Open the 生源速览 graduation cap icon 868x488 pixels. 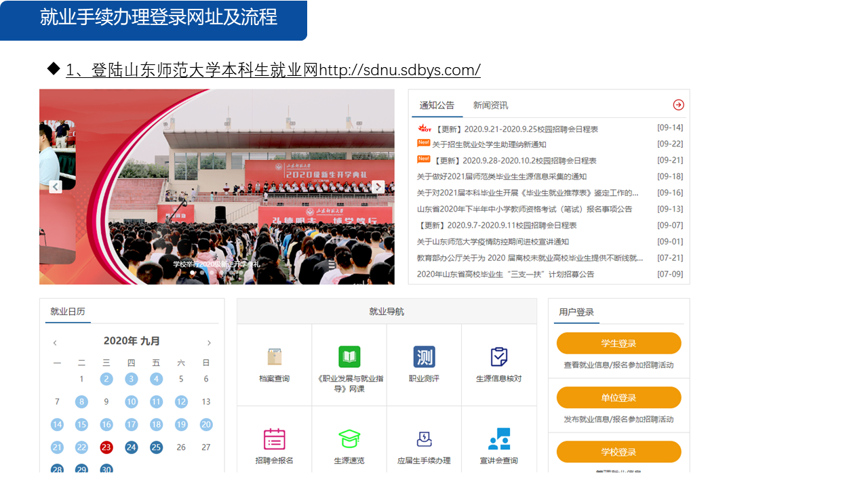[349, 439]
